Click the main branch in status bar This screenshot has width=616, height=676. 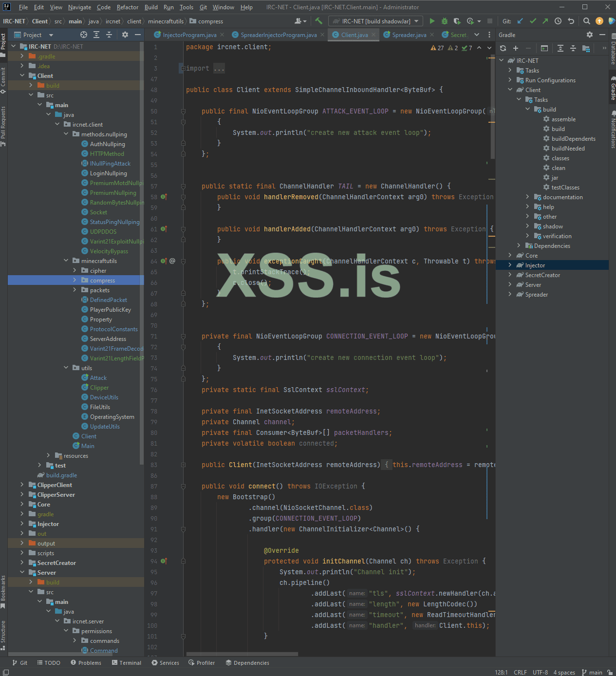click(x=592, y=672)
